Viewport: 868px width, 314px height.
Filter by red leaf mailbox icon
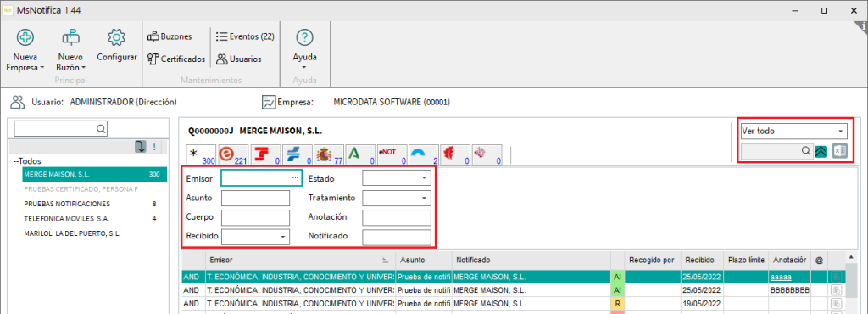point(455,154)
